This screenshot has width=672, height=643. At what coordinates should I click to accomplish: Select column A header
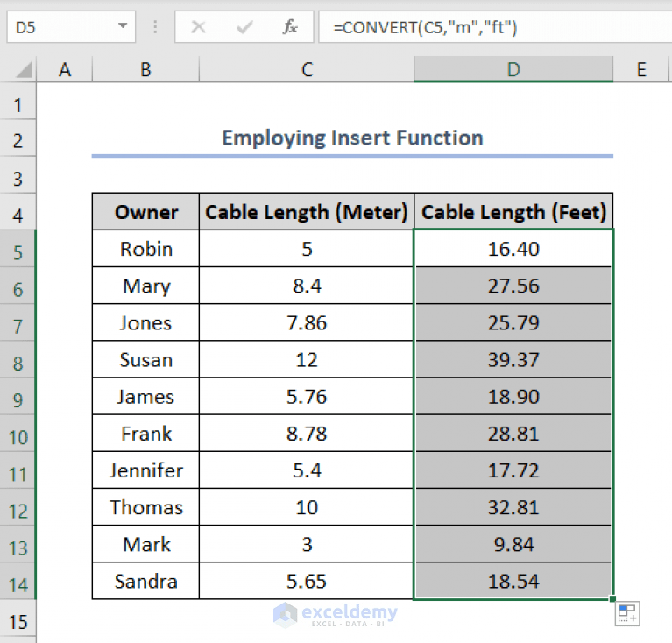[x=64, y=69]
